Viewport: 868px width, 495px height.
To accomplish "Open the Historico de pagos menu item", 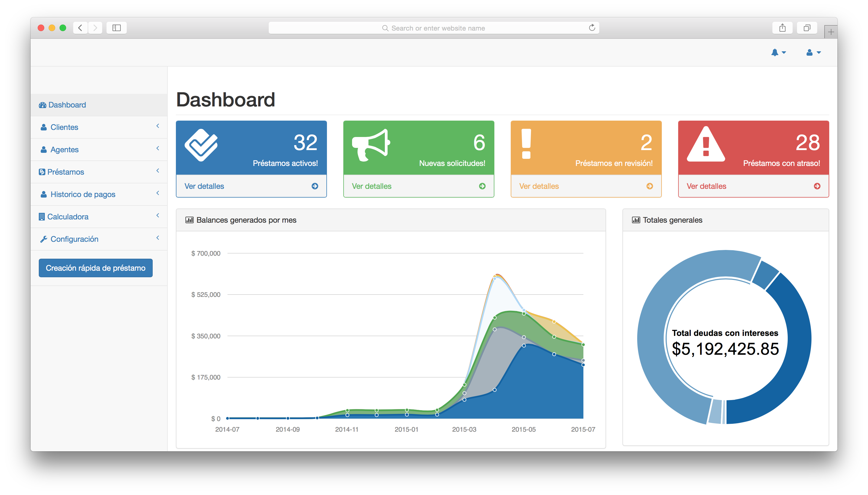I will [83, 194].
